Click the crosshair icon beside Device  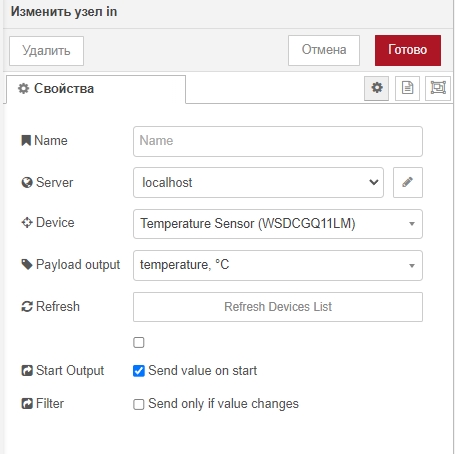(27, 222)
